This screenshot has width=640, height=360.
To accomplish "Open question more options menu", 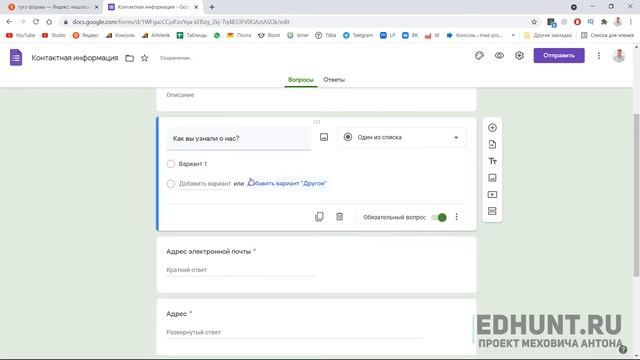I will pyautogui.click(x=456, y=217).
